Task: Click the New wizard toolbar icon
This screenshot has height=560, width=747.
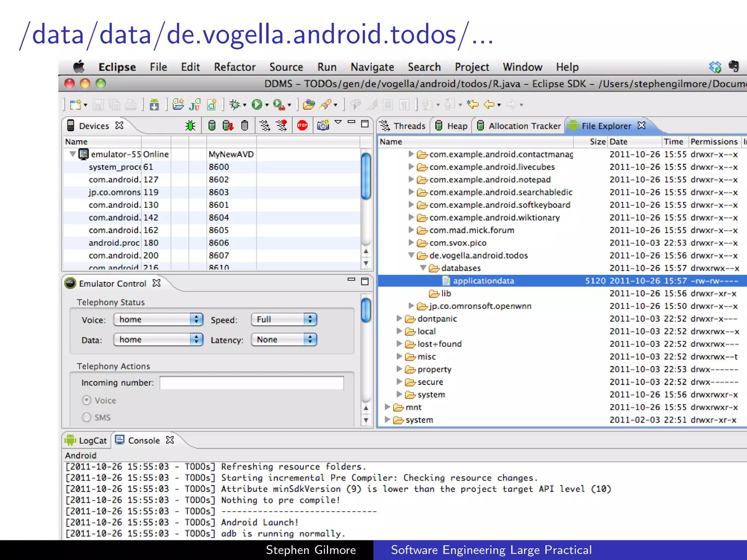Action: click(x=76, y=105)
